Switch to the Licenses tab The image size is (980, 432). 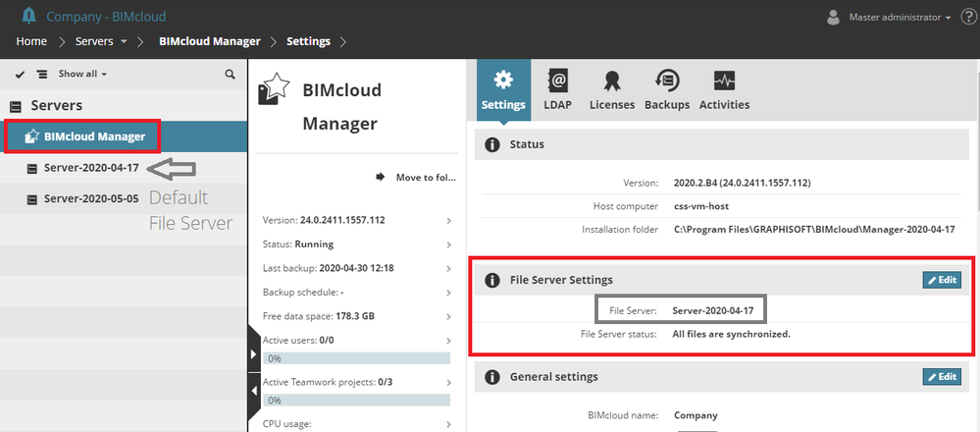pyautogui.click(x=612, y=89)
